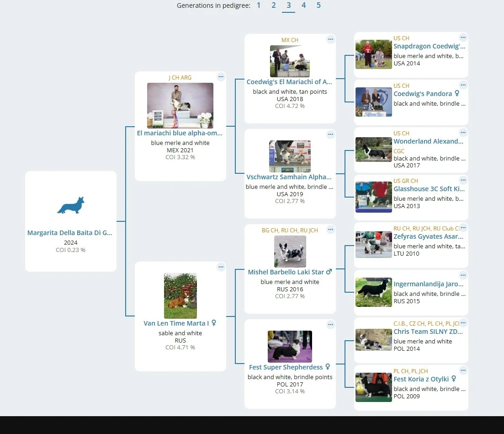Click the 'PL CH, PL JCH' title text
504x434 pixels.
(x=411, y=371)
